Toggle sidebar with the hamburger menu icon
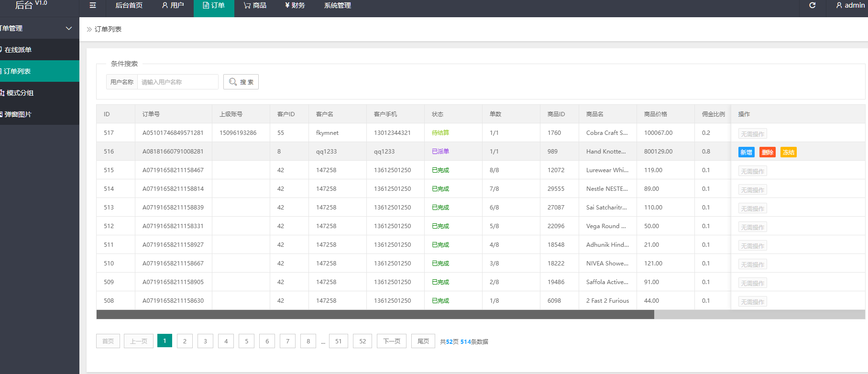The width and height of the screenshot is (868, 374). pyautogui.click(x=93, y=5)
